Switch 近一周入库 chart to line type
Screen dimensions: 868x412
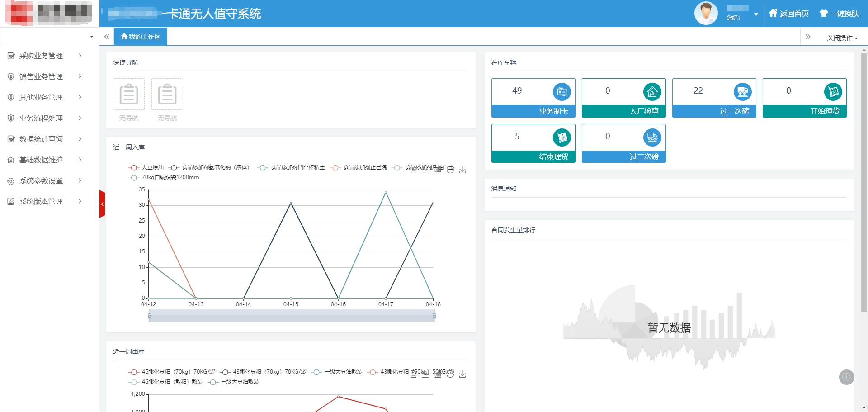click(425, 170)
